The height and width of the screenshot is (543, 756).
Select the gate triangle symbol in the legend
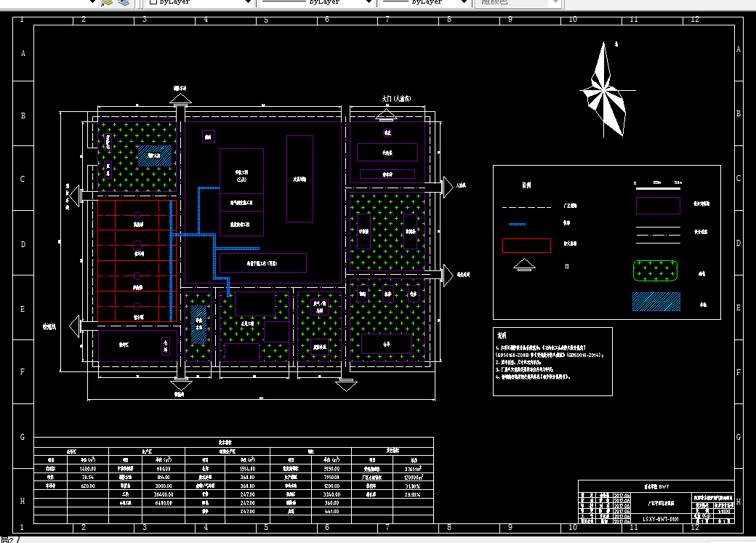pyautogui.click(x=524, y=265)
